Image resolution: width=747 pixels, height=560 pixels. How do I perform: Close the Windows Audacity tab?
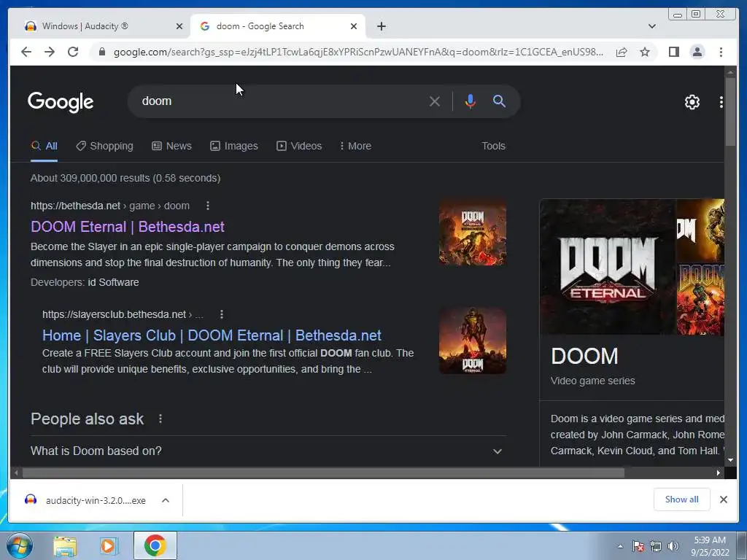(x=179, y=26)
